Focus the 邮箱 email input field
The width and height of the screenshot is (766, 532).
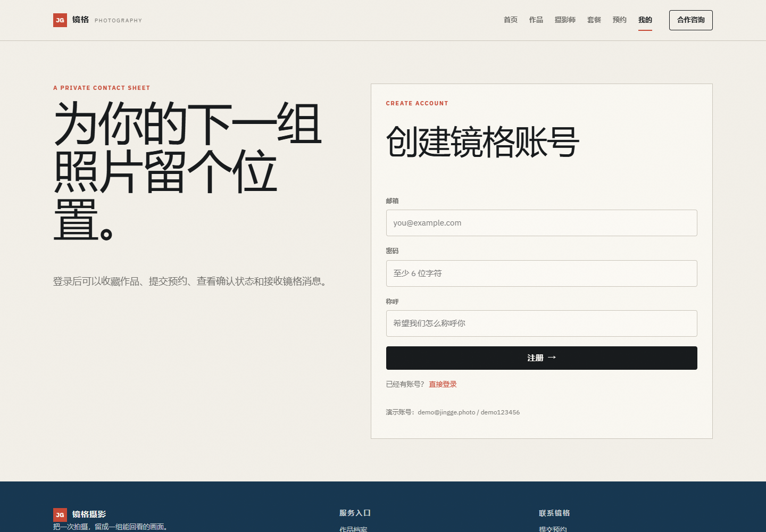click(542, 223)
